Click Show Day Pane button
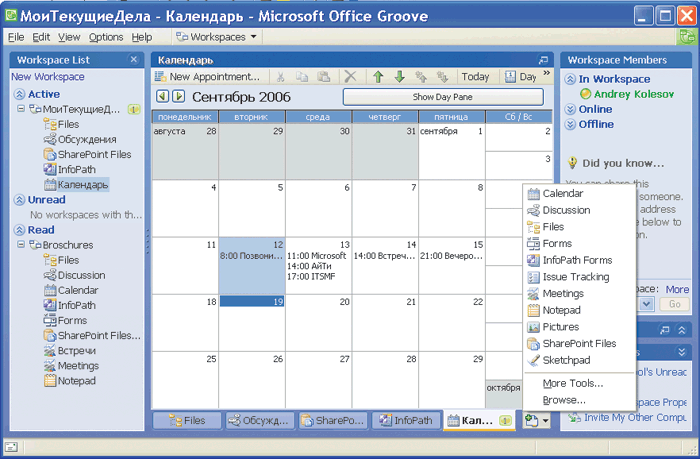The width and height of the screenshot is (700, 459). [x=443, y=97]
